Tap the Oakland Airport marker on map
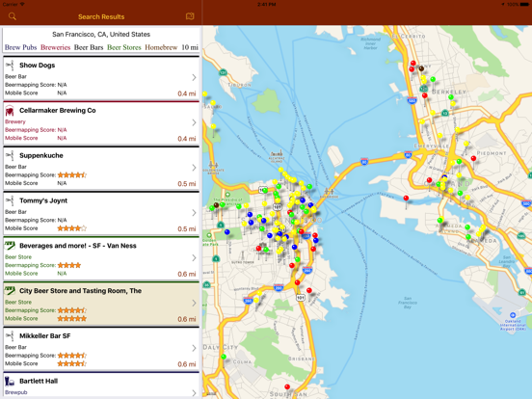 coord(513,315)
